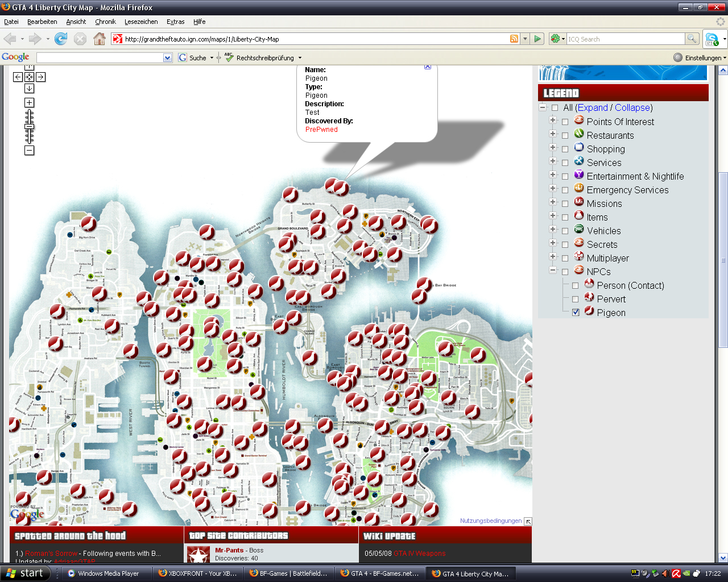This screenshot has width=728, height=582.
Task: Click the map zoom in plus button
Action: tap(29, 103)
